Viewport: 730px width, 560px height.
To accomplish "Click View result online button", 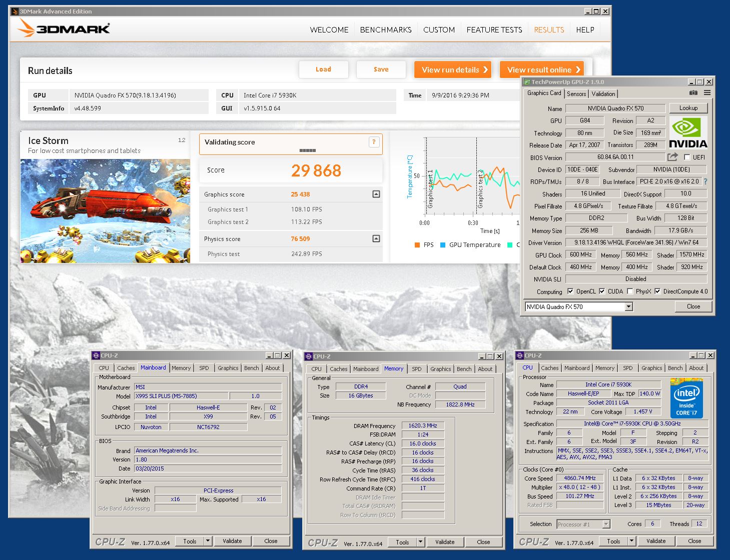I will click(541, 69).
